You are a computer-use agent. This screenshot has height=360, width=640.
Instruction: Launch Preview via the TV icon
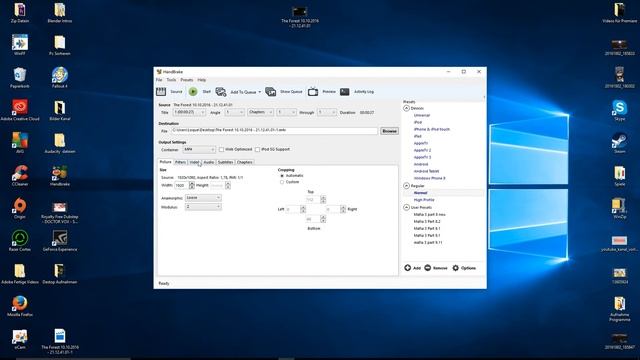(x=313, y=92)
